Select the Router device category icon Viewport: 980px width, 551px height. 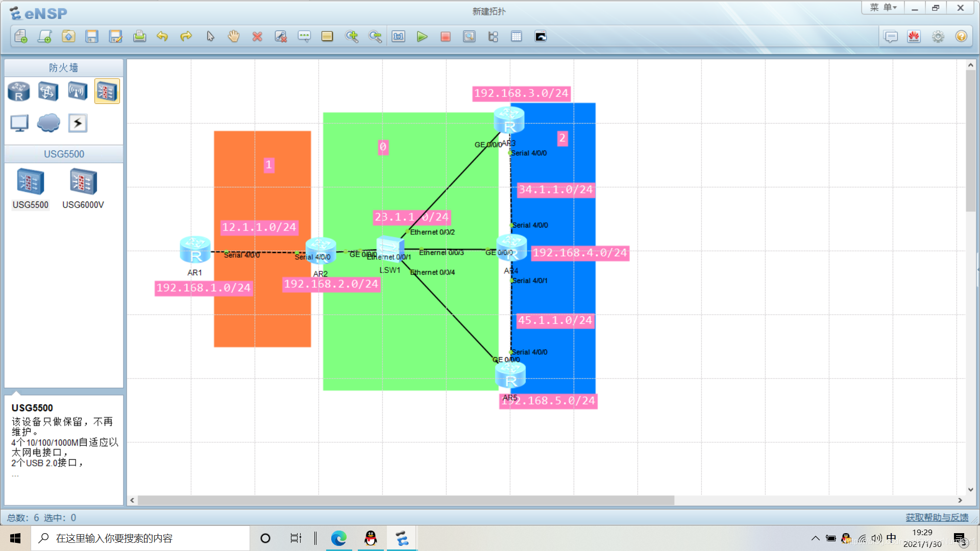[19, 92]
